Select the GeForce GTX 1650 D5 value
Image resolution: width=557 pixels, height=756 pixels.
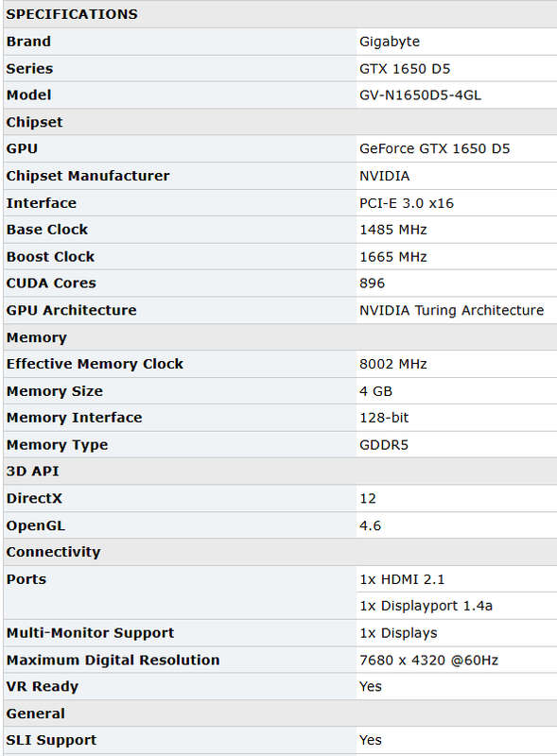point(434,149)
